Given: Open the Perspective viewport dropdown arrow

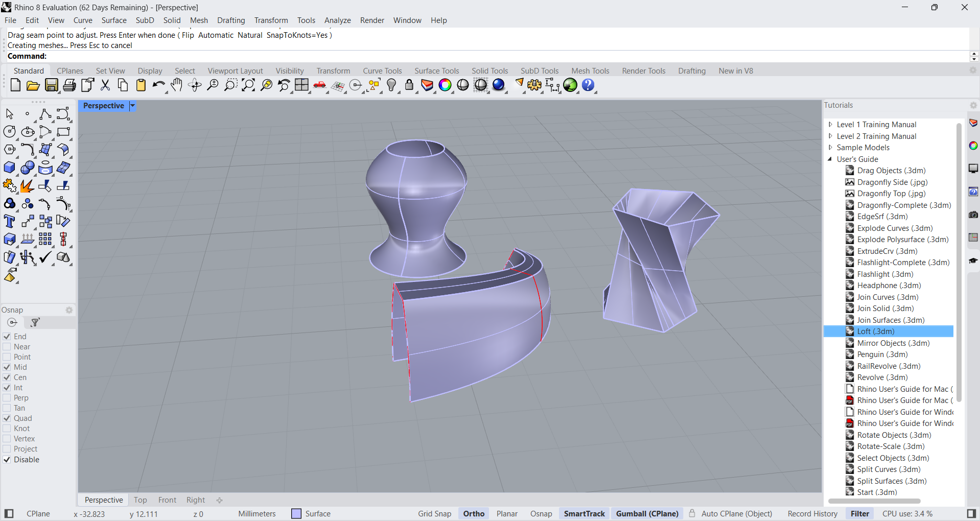Looking at the screenshot, I should (x=132, y=106).
